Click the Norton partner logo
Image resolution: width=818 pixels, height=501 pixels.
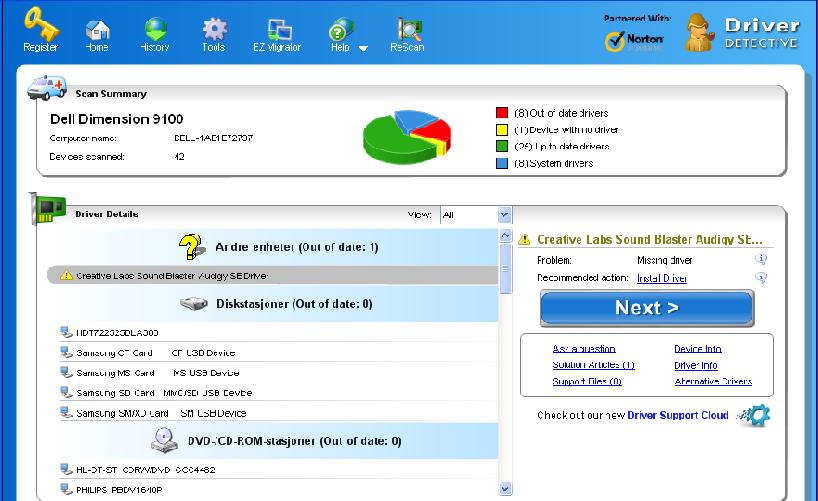pyautogui.click(x=634, y=41)
